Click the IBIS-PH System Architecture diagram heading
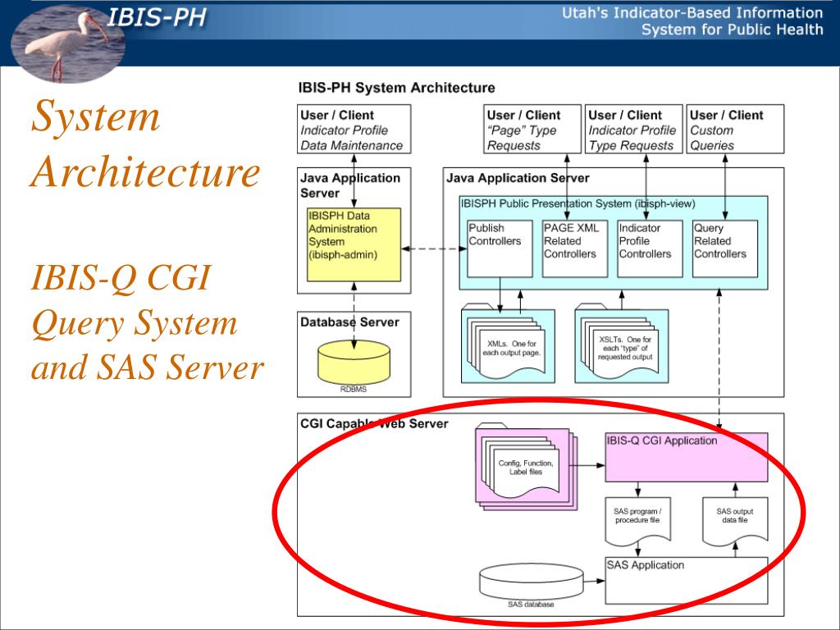 [x=396, y=87]
